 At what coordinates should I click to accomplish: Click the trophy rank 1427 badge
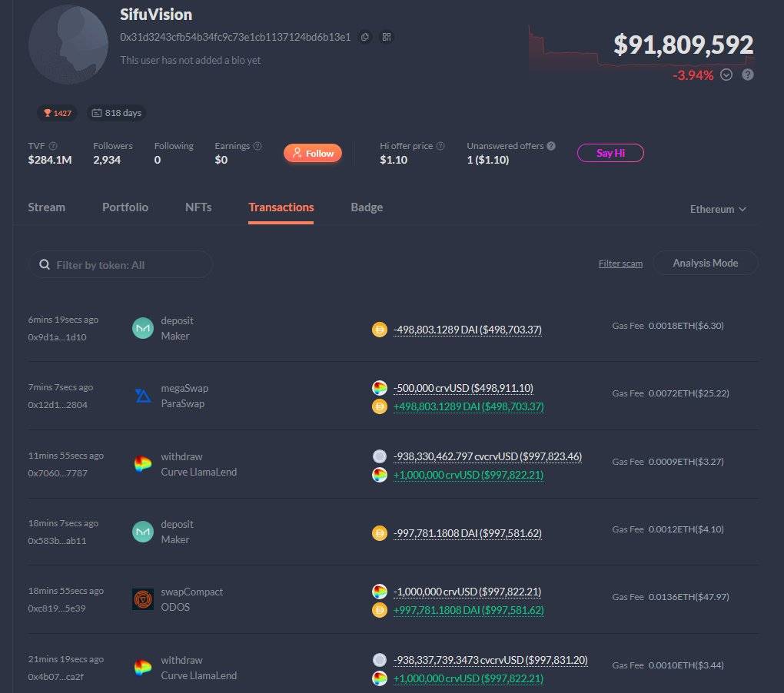tap(57, 113)
